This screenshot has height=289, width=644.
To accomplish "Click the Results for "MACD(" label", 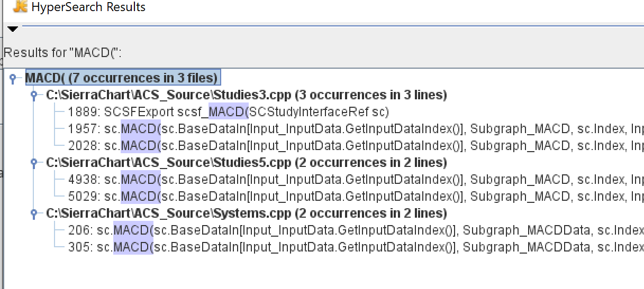I will coord(63,53).
